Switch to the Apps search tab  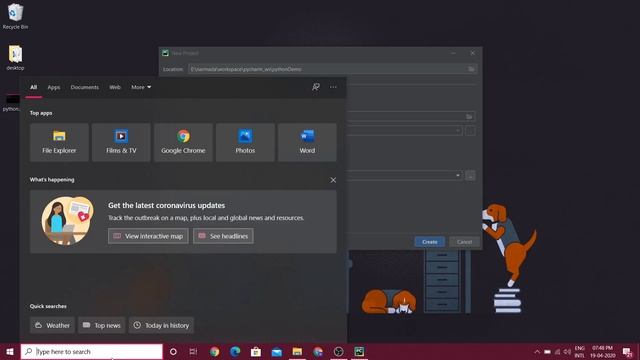[53, 87]
